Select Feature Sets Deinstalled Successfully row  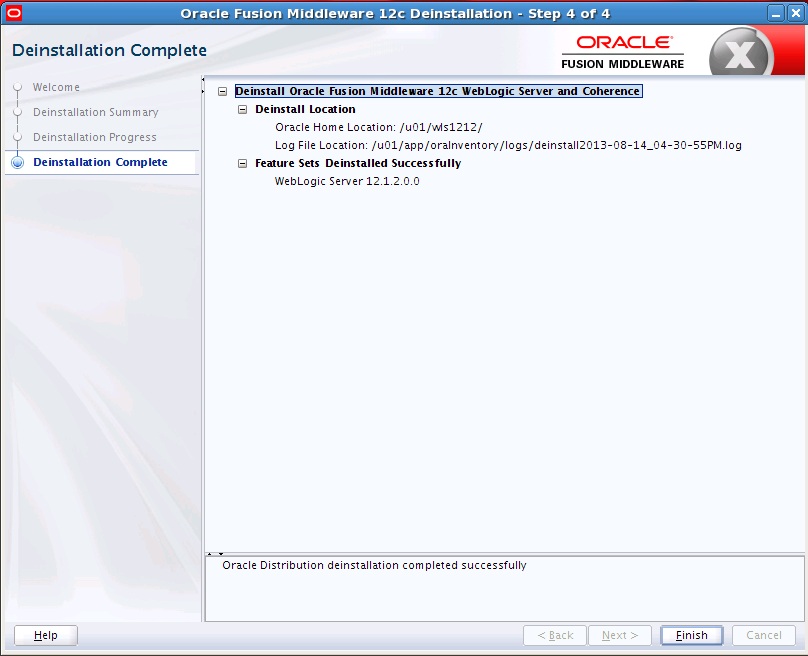pos(358,163)
